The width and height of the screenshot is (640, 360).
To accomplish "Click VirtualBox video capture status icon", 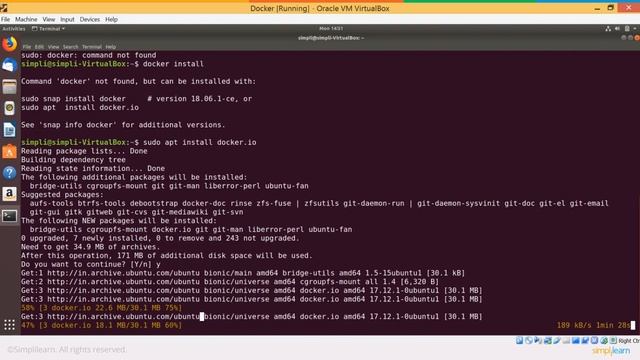I will tap(585, 340).
